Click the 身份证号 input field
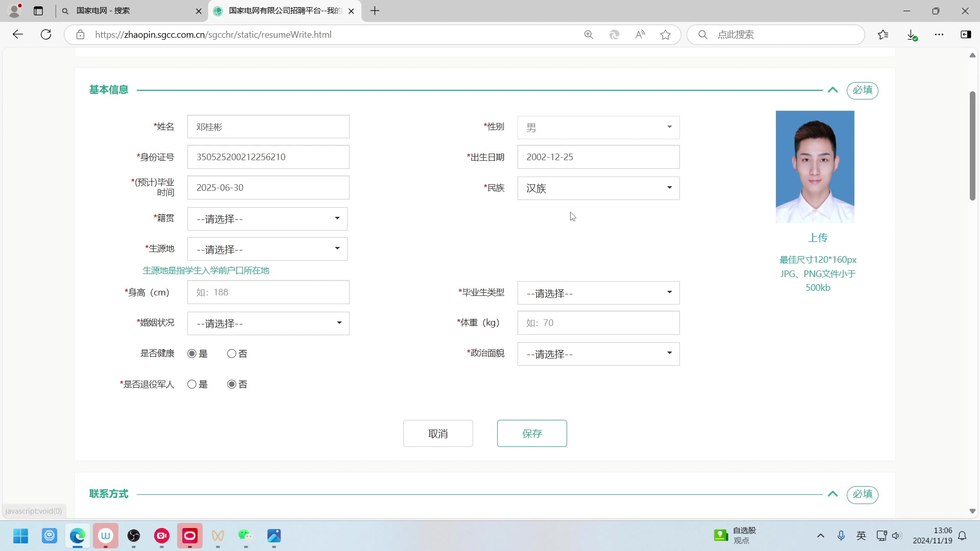This screenshot has height=551, width=980. (x=268, y=157)
